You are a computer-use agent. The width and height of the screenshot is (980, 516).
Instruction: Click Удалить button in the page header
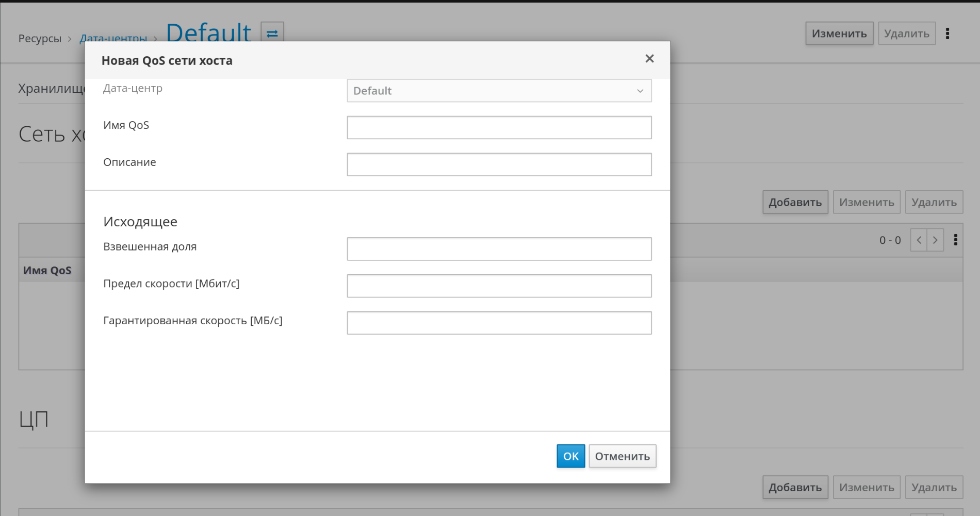point(906,34)
